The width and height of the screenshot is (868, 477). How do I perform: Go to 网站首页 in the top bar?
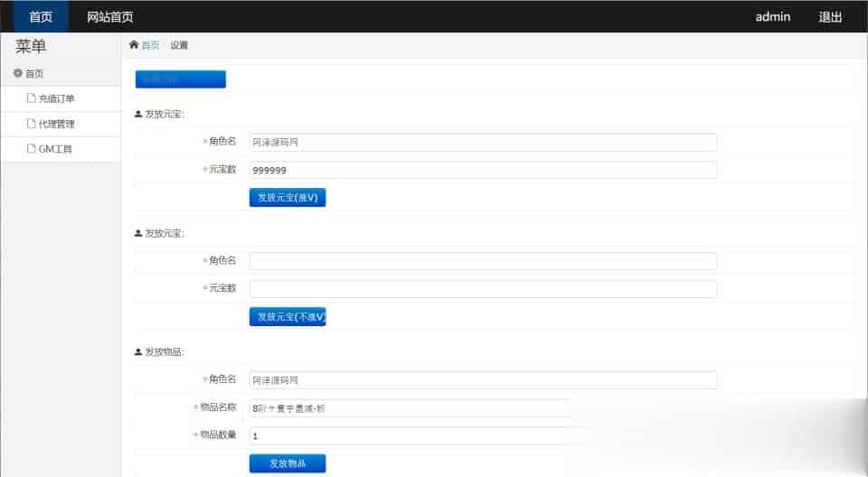[x=110, y=16]
